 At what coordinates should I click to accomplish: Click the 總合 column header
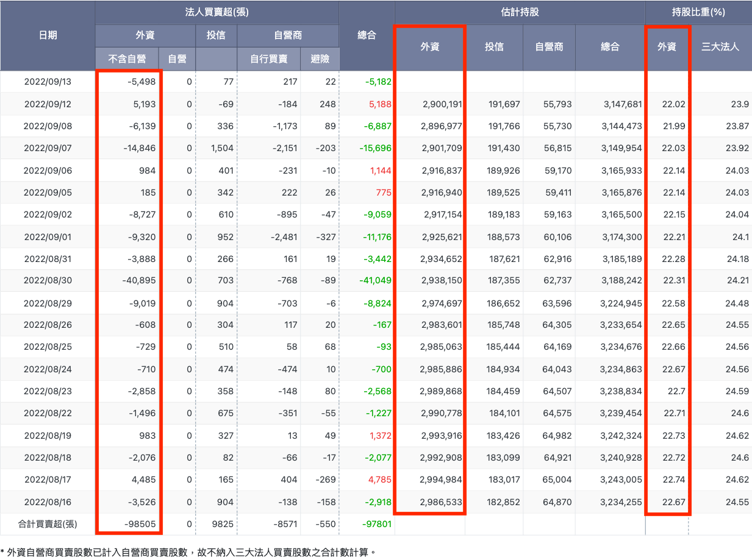click(x=366, y=35)
